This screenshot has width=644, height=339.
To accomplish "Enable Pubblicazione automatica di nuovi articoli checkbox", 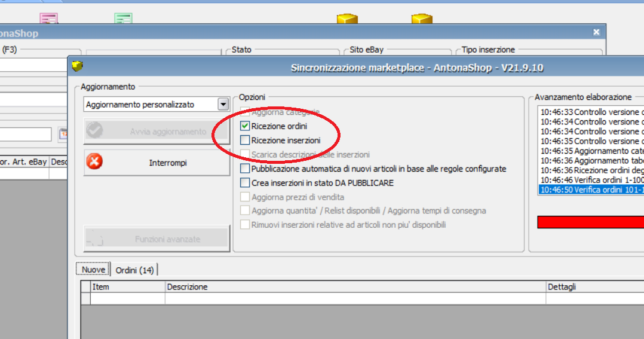I will (245, 169).
